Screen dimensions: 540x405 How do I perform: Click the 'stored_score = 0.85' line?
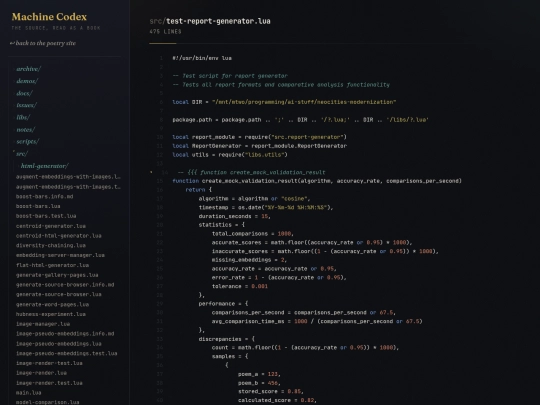271,392
